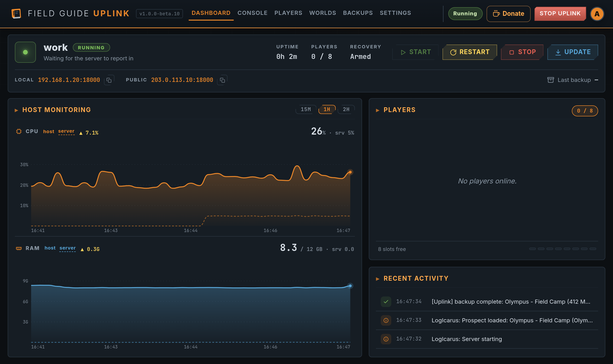This screenshot has height=364, width=613.
Task: Click the Running status pill in header
Action: (465, 13)
